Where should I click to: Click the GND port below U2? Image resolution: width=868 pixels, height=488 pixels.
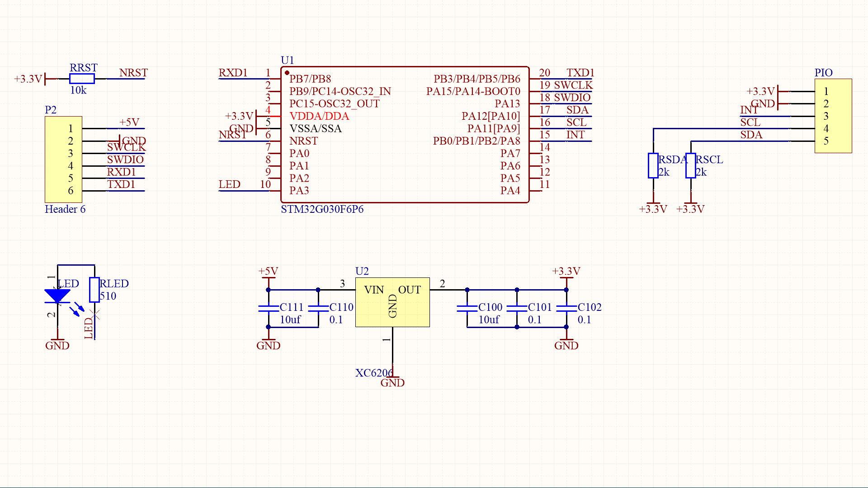(392, 382)
